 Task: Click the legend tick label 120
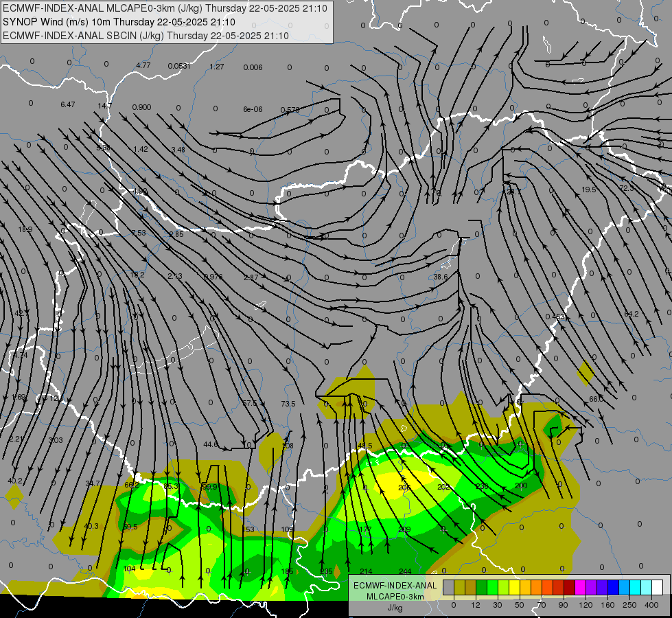point(586,605)
